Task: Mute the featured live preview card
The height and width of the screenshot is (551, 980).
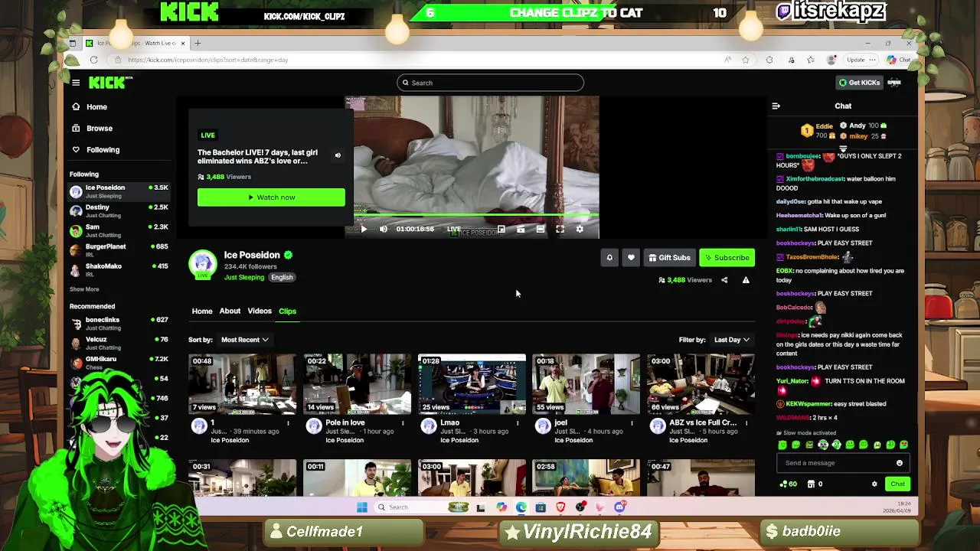Action: (338, 155)
